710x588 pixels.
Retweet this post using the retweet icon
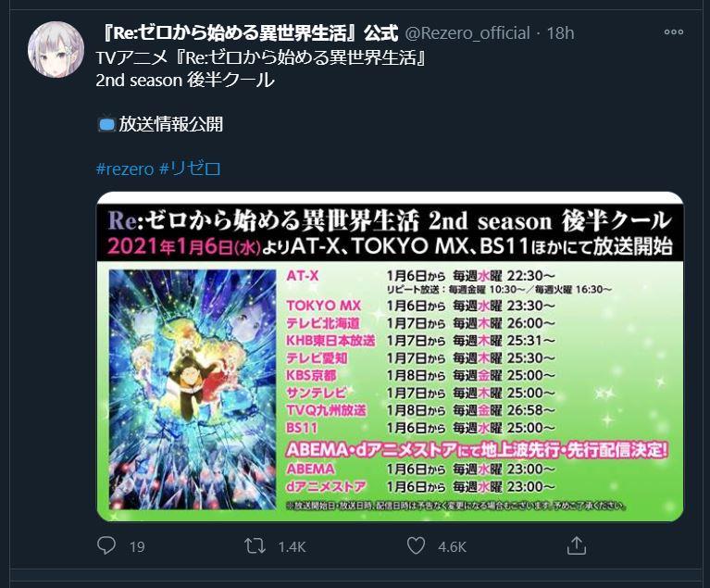click(255, 546)
